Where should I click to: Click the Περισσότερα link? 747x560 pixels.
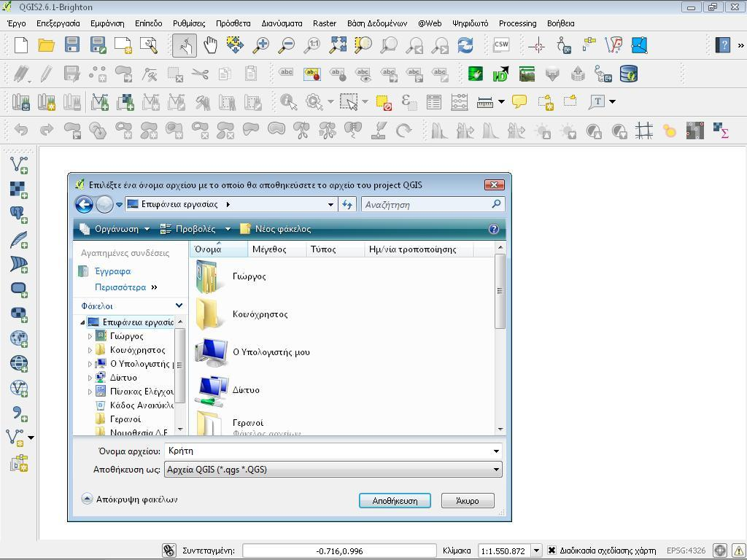(120, 287)
